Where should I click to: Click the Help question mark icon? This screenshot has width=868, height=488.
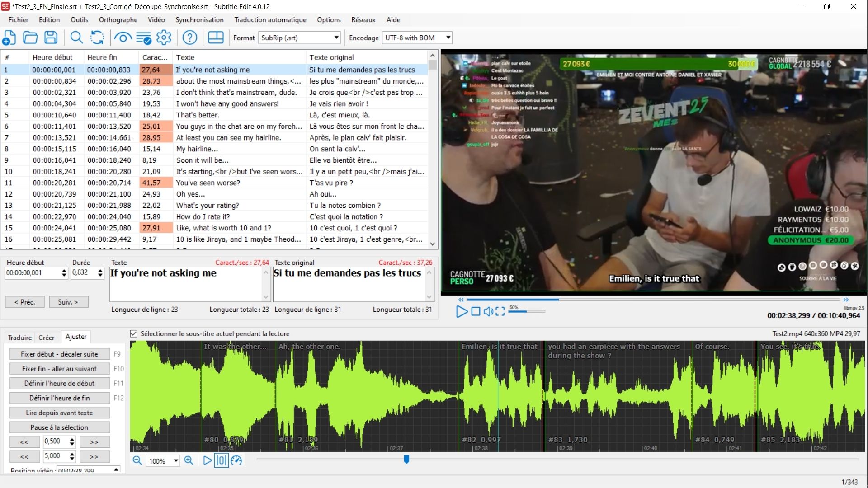190,38
